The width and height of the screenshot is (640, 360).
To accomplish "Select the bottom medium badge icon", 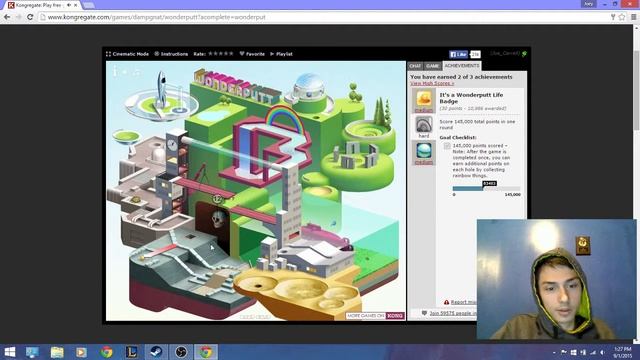I will [x=424, y=151].
